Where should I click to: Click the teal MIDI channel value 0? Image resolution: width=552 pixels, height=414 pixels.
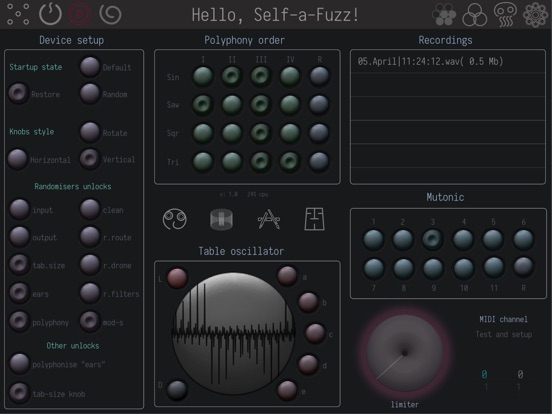coord(484,374)
